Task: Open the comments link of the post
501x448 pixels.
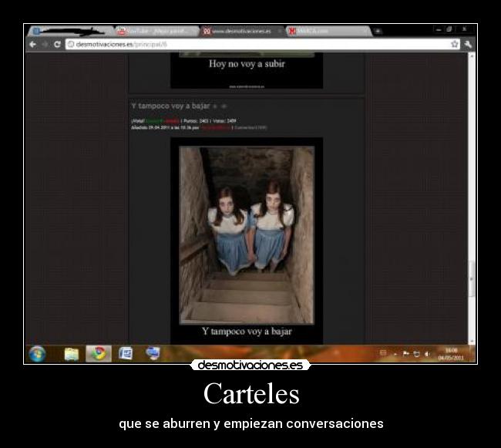Action: tap(250, 128)
